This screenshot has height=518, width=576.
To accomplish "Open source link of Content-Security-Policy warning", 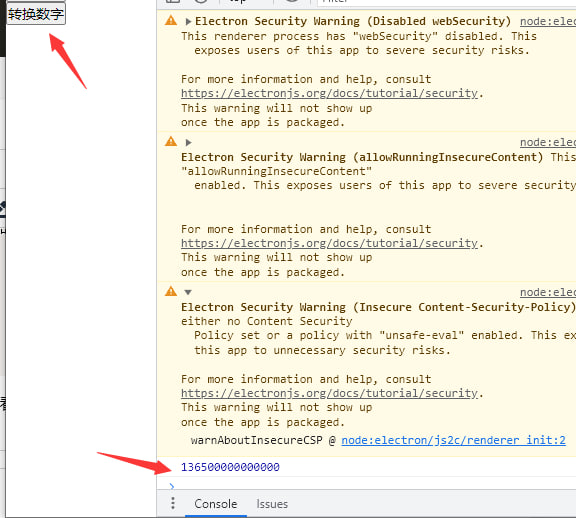I will click(x=548, y=292).
